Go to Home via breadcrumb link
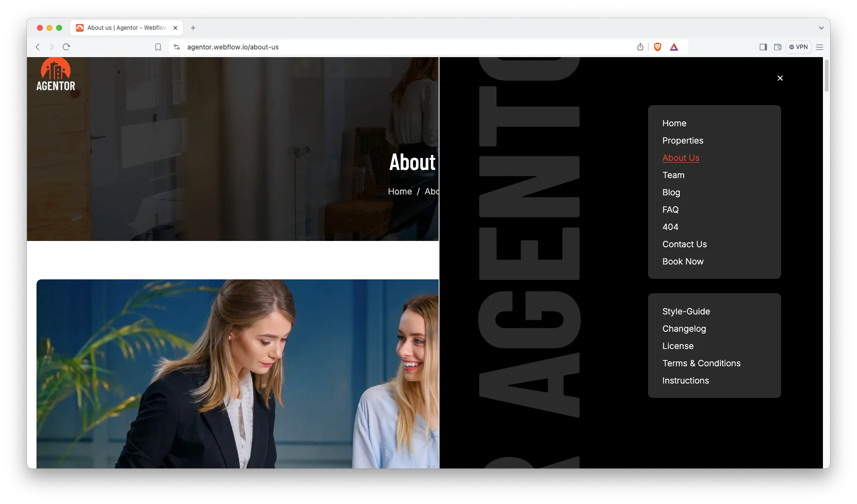 click(400, 192)
